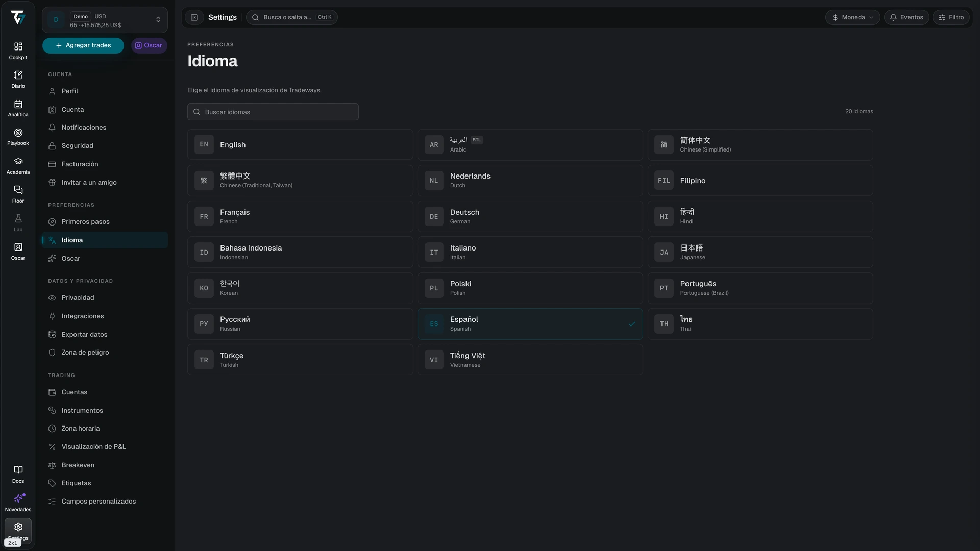Click the FIL language badge
Screen dimensions: 980x551
(664, 181)
